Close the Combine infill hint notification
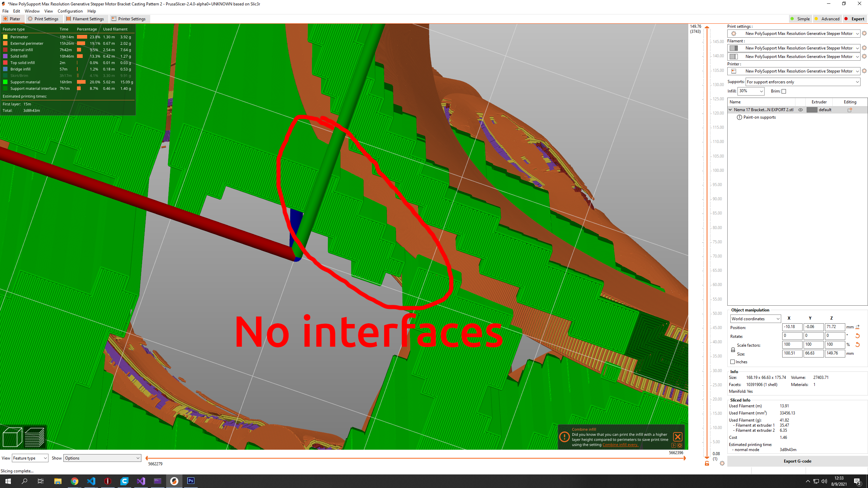This screenshot has width=868, height=488. 677,437
